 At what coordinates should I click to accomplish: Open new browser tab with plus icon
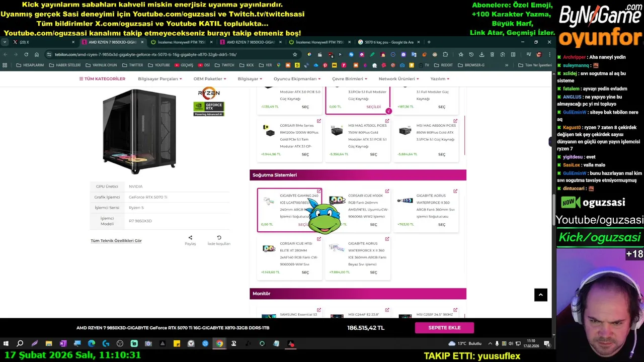(429, 42)
